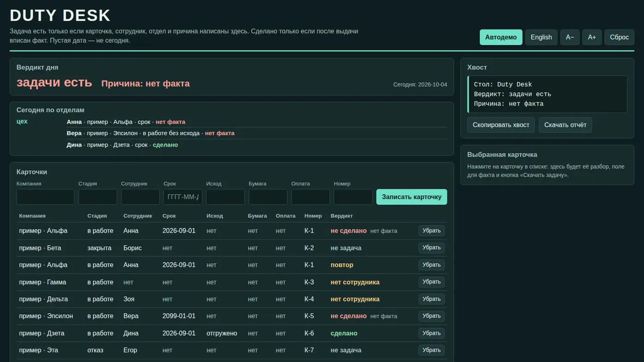Click the Записать карточку button
644x362 pixels.
pyautogui.click(x=412, y=197)
